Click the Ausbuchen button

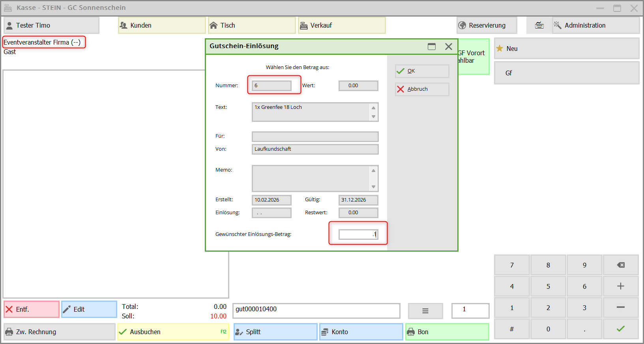coord(173,332)
